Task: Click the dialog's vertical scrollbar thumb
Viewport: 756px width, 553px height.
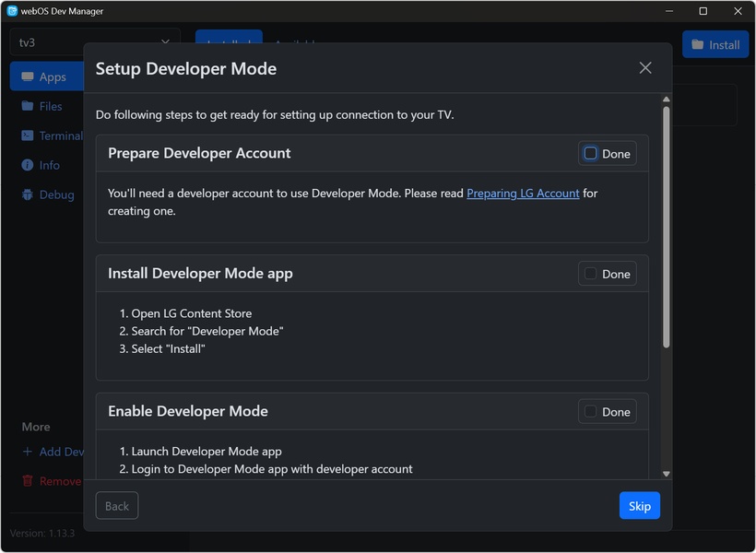Action: coord(667,226)
